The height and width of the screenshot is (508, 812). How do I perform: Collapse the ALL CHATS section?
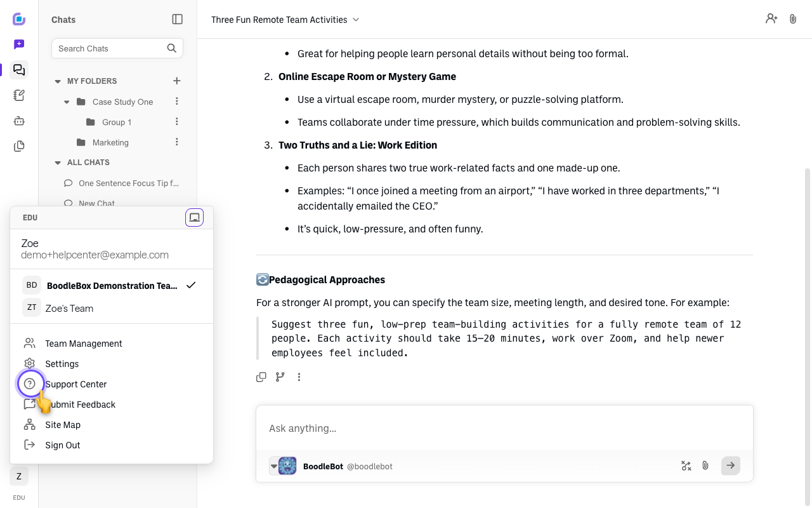coord(58,163)
